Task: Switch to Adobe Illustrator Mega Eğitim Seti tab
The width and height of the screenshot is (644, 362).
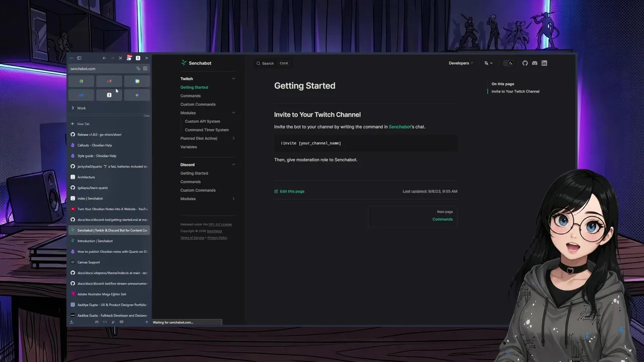Action: click(x=109, y=294)
